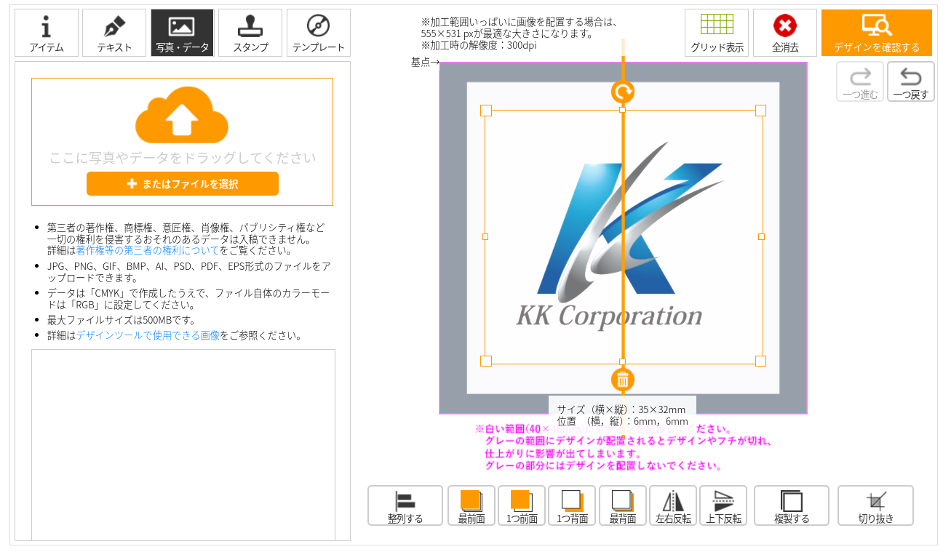Open デザインツールで使用できる画像 link

click(148, 335)
